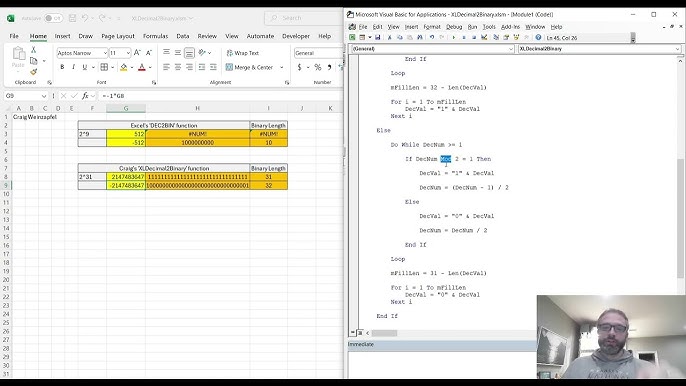Toggle the AutoSave switch
686x386 pixels.
53,18
